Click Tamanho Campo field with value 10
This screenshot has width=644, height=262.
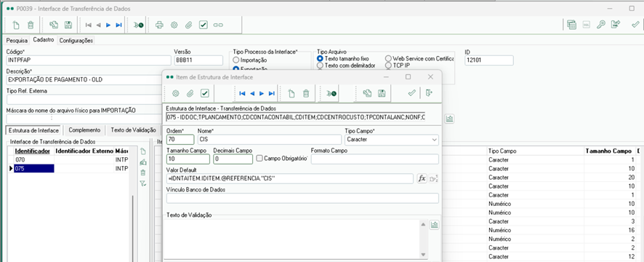pyautogui.click(x=188, y=159)
